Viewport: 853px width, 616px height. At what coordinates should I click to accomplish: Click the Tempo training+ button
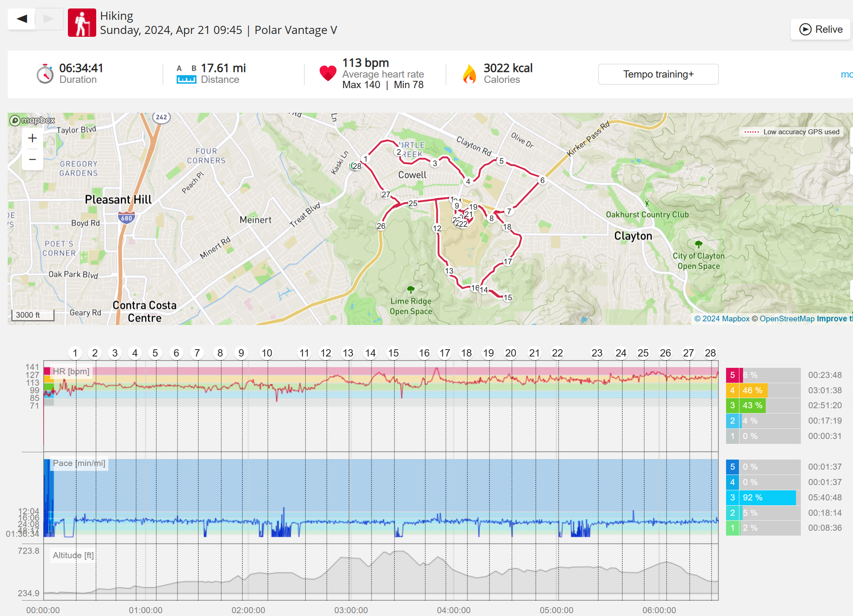pos(658,74)
